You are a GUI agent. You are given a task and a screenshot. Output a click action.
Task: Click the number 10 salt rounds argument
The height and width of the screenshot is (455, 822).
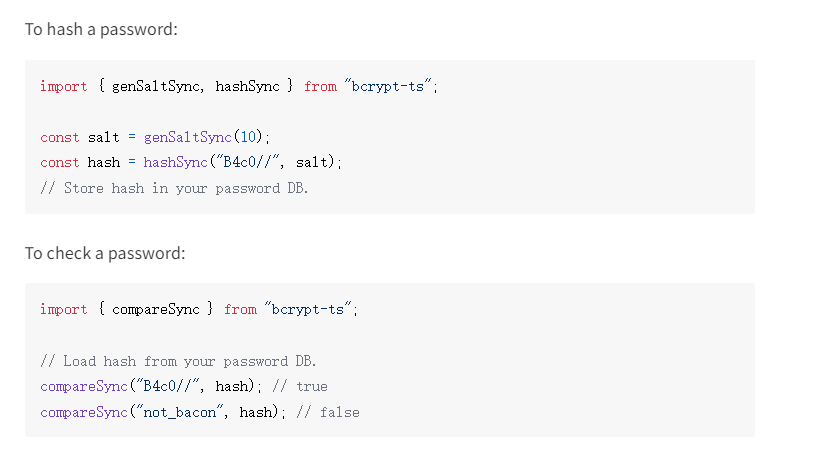(248, 137)
